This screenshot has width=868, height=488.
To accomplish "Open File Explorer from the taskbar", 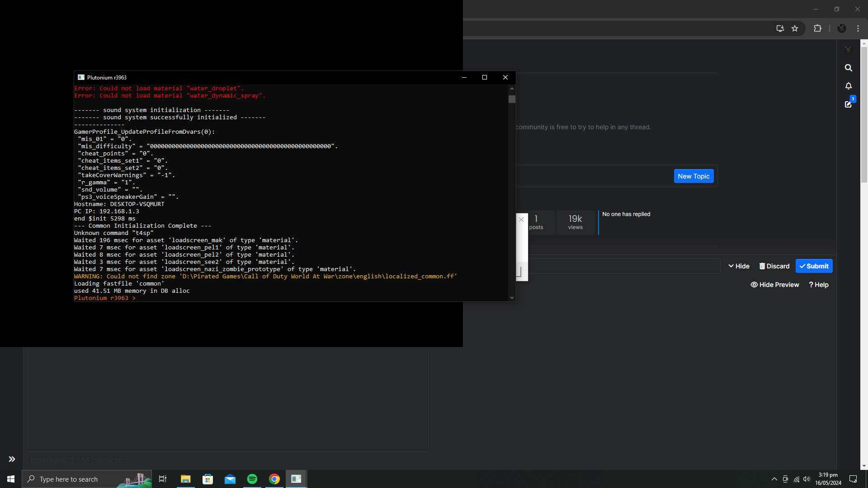I will coord(186,479).
